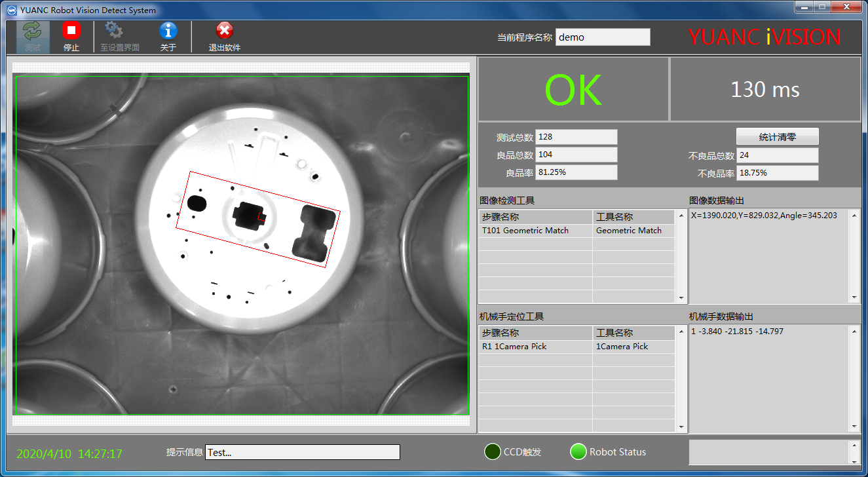
Task: Open the settings interface gear icon
Action: tap(114, 30)
